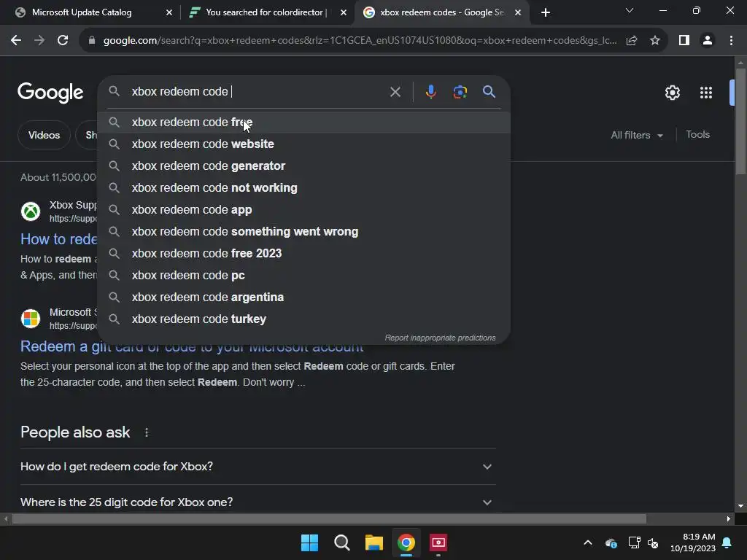Screen dimensions: 747x560
Task: Clear the search box text
Action: coord(395,92)
